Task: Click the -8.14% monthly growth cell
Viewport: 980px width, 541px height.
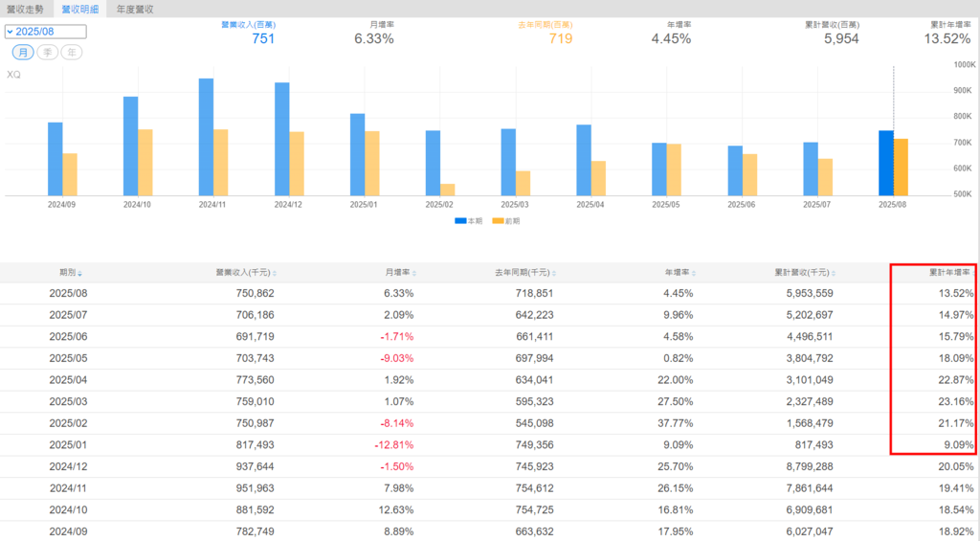Action: point(397,423)
